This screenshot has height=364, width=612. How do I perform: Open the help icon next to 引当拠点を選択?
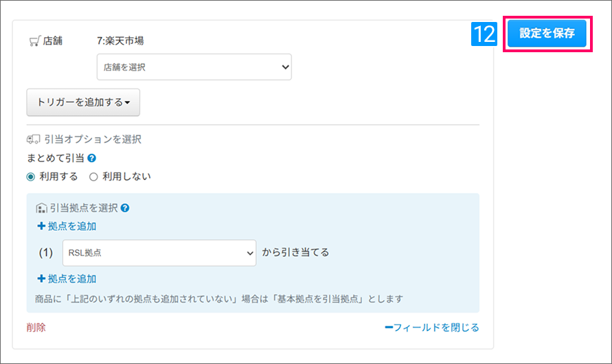(x=125, y=207)
